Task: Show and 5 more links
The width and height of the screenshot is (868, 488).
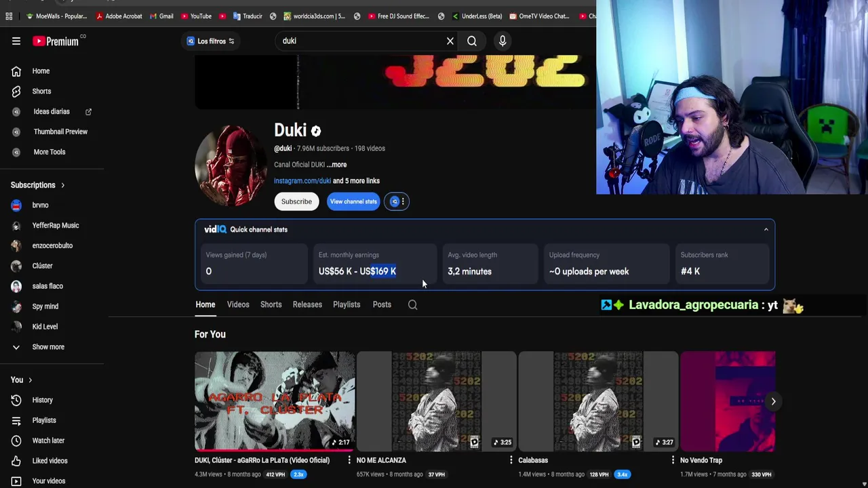Action: coord(356,181)
